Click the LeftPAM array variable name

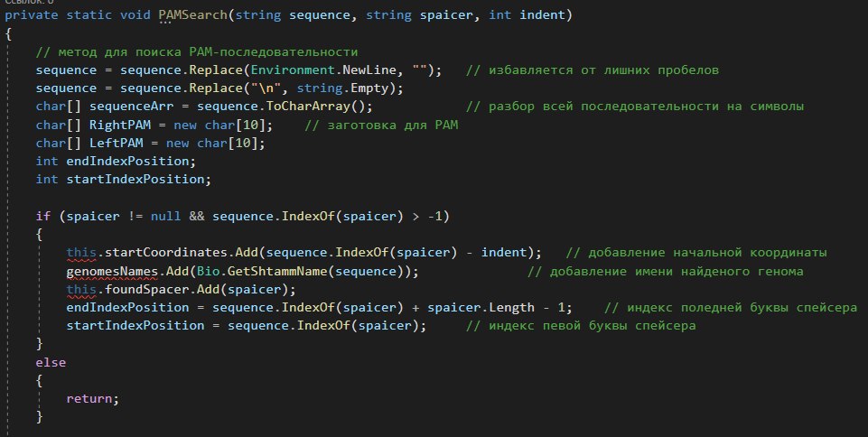pyautogui.click(x=117, y=144)
